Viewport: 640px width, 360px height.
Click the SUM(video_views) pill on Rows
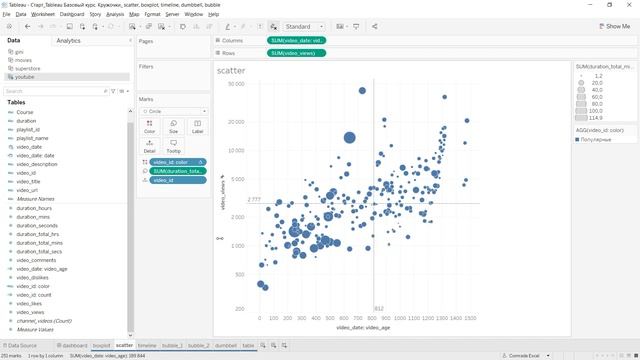(296, 53)
